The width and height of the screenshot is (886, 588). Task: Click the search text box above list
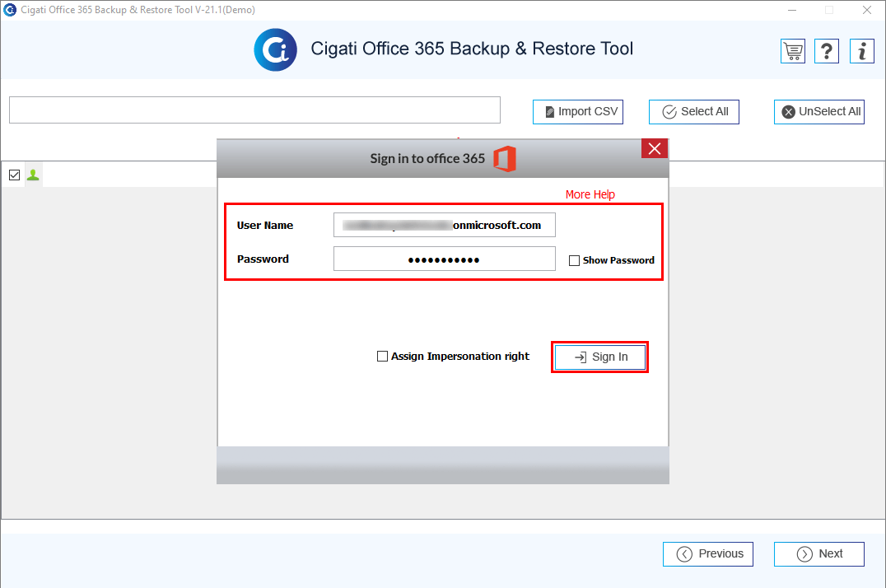(254, 110)
